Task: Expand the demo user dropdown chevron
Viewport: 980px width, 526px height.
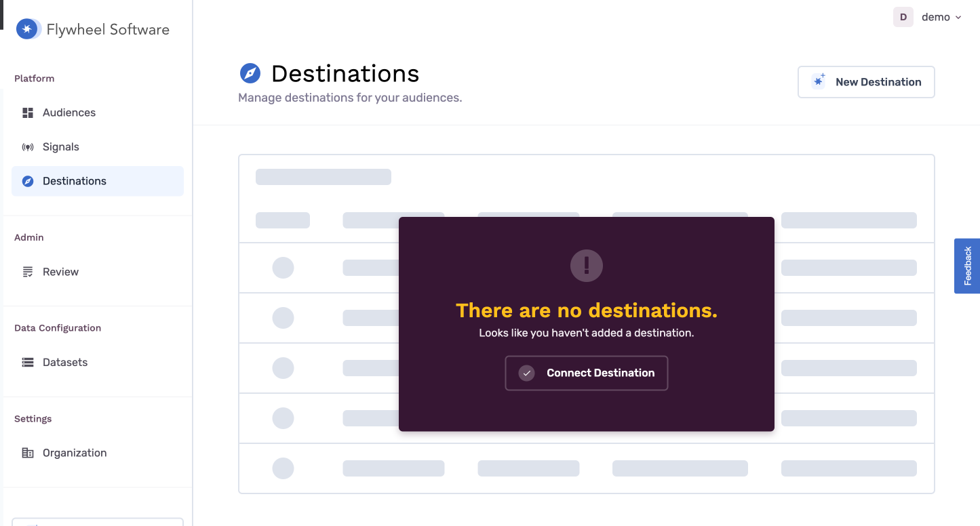Action: pyautogui.click(x=958, y=18)
